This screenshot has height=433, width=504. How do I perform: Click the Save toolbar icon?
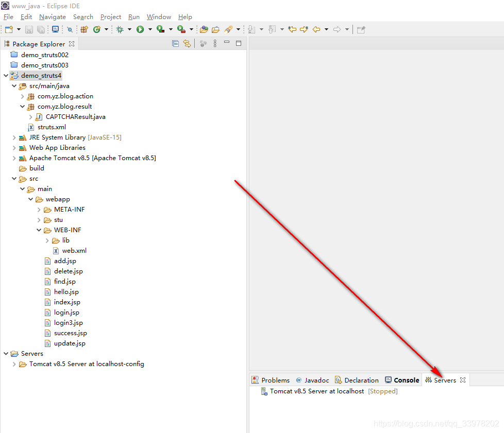click(x=29, y=29)
